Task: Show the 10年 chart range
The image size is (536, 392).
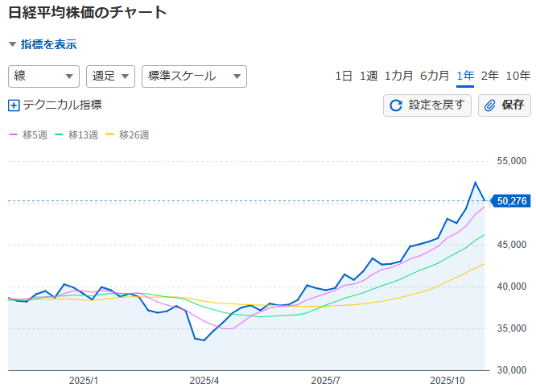Action: coord(517,76)
